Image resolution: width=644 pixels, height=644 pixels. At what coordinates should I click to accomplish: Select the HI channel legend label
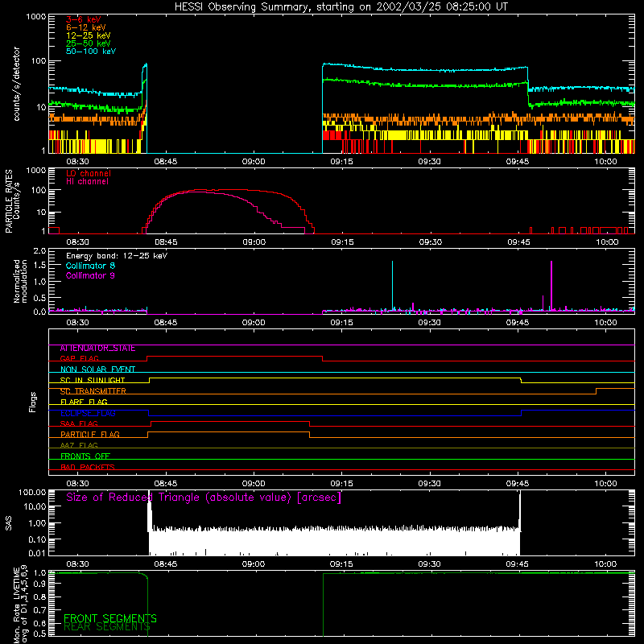point(87,181)
